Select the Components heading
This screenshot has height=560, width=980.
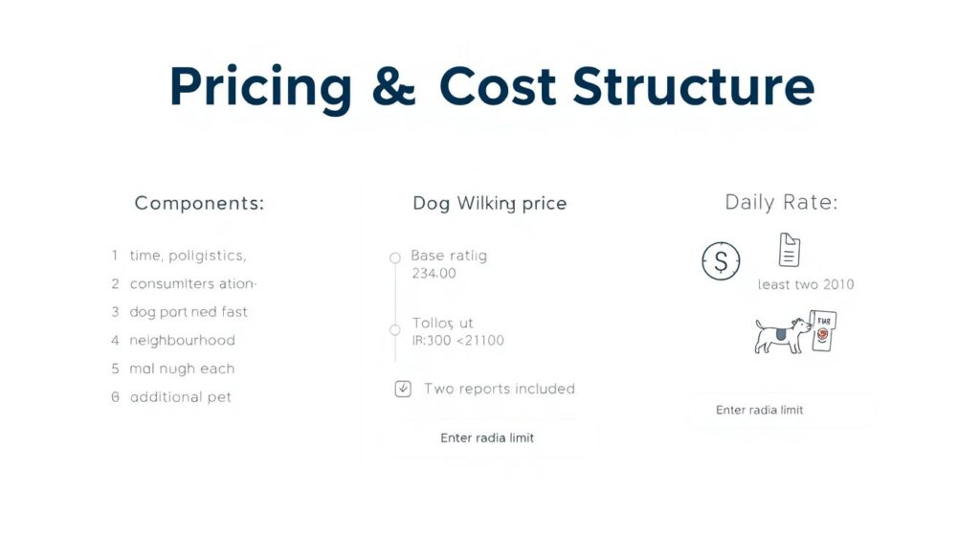coord(199,203)
